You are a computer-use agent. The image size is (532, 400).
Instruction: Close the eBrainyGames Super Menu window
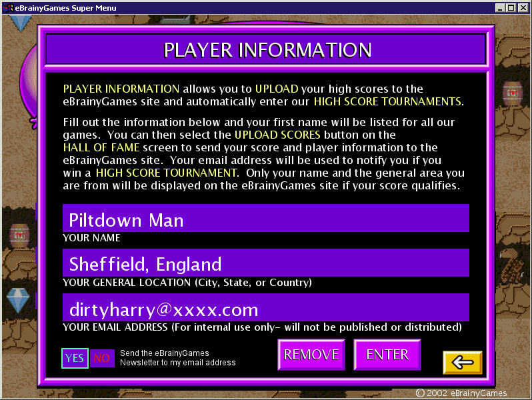523,8
